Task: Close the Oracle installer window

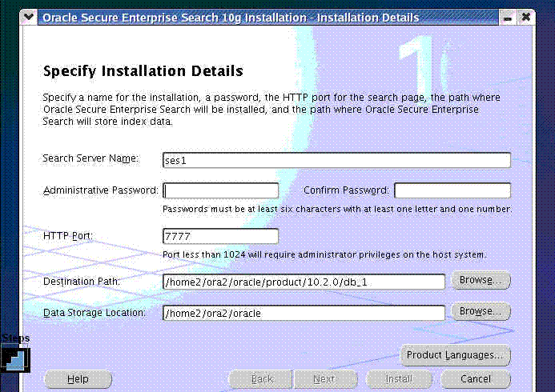Action: point(525,17)
